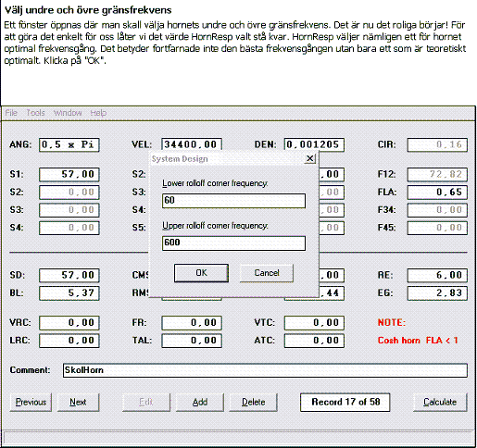Select the FR value field
Screen dimensions: 477x448
(192, 323)
